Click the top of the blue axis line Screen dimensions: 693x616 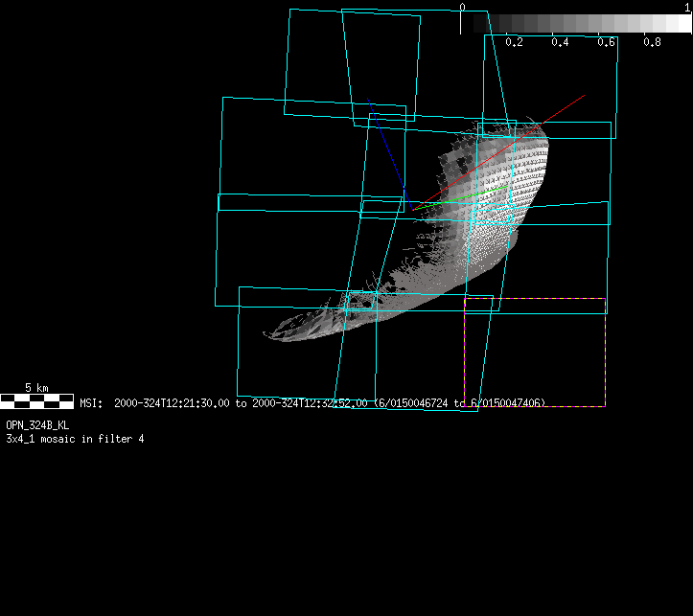tap(370, 100)
